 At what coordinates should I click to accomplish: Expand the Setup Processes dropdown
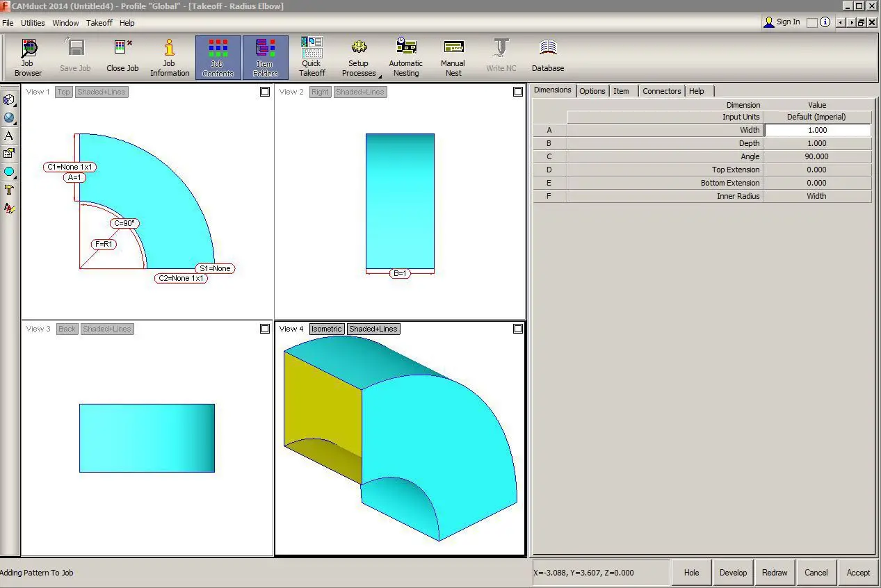pyautogui.click(x=379, y=74)
